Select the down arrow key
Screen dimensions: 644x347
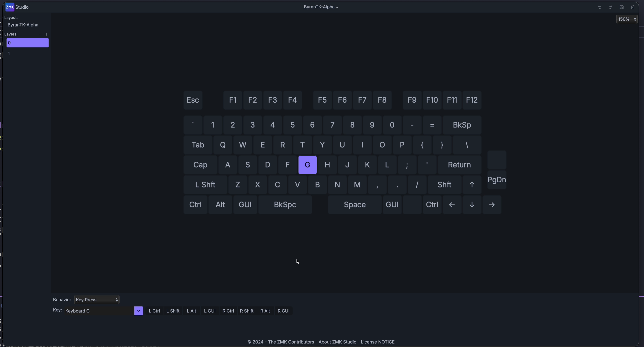click(472, 205)
